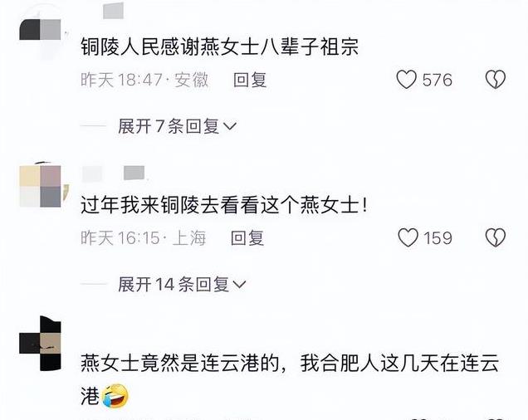Open blurred username above 铜陵人民 comment
Screen dimensions: 528x420
coord(113,11)
